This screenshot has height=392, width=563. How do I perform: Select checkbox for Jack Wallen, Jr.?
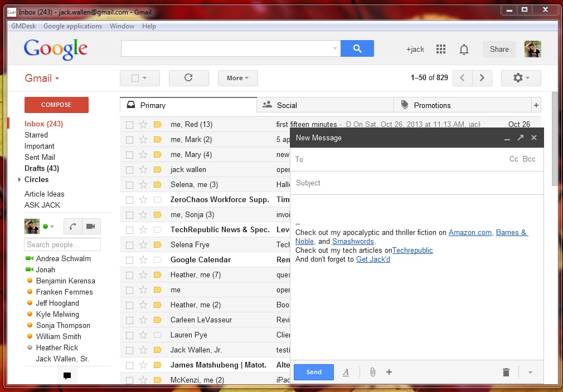tap(130, 350)
